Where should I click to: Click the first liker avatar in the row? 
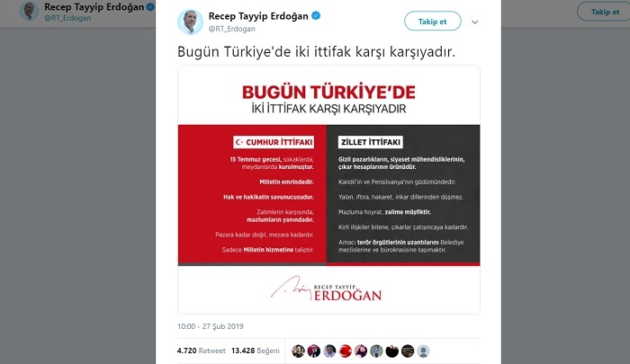(298, 351)
